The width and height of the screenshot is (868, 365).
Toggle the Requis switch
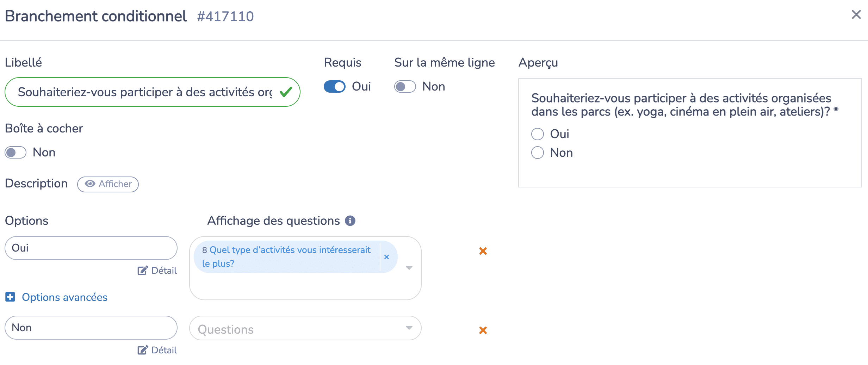coord(335,87)
